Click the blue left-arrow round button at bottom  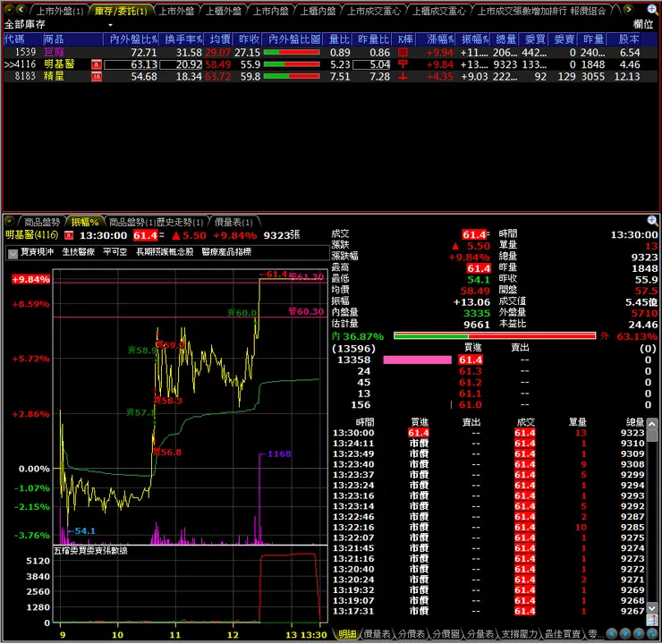coord(612,633)
